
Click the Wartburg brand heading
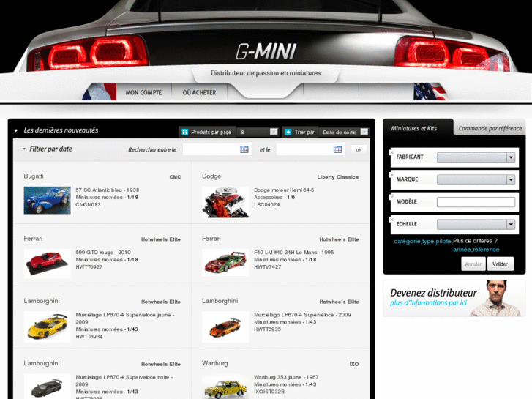coord(214,363)
